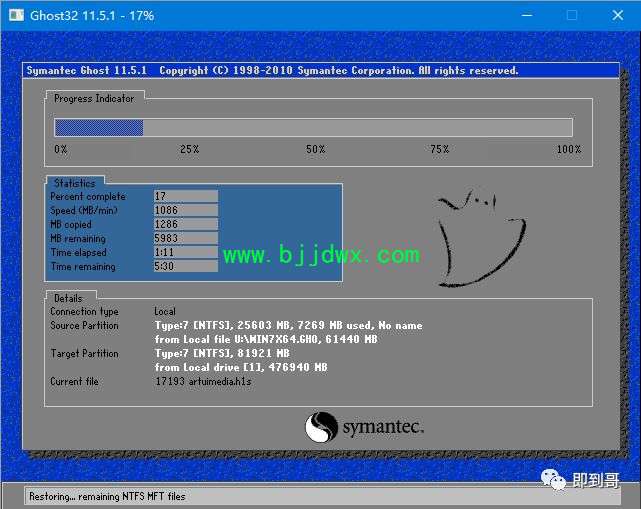Click the 0% progress scale marker
The height and width of the screenshot is (509, 641).
pyautogui.click(x=61, y=149)
